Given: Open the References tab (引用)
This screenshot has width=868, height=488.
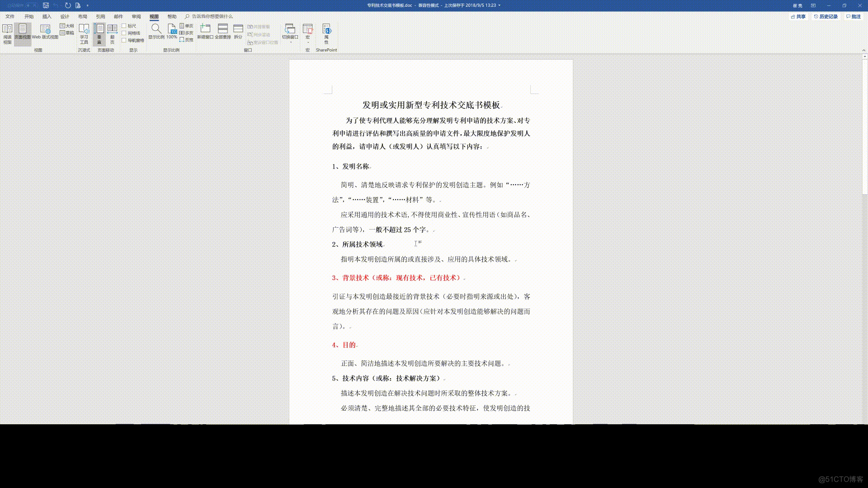Looking at the screenshot, I should click(x=100, y=16).
